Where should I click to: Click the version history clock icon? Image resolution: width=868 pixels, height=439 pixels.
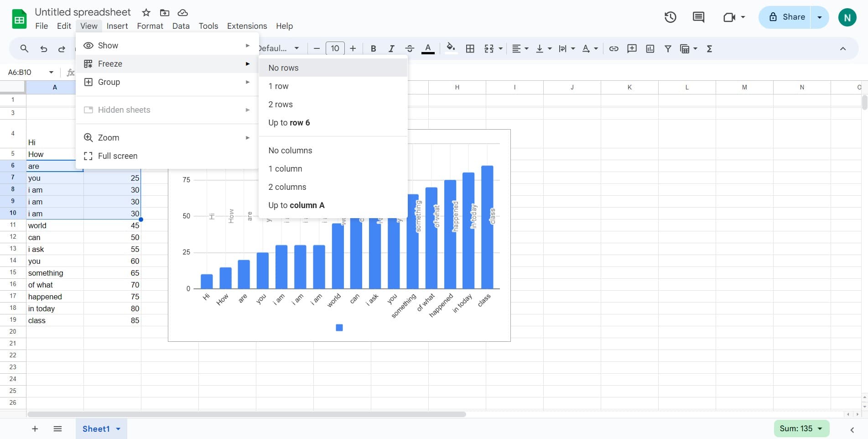670,17
